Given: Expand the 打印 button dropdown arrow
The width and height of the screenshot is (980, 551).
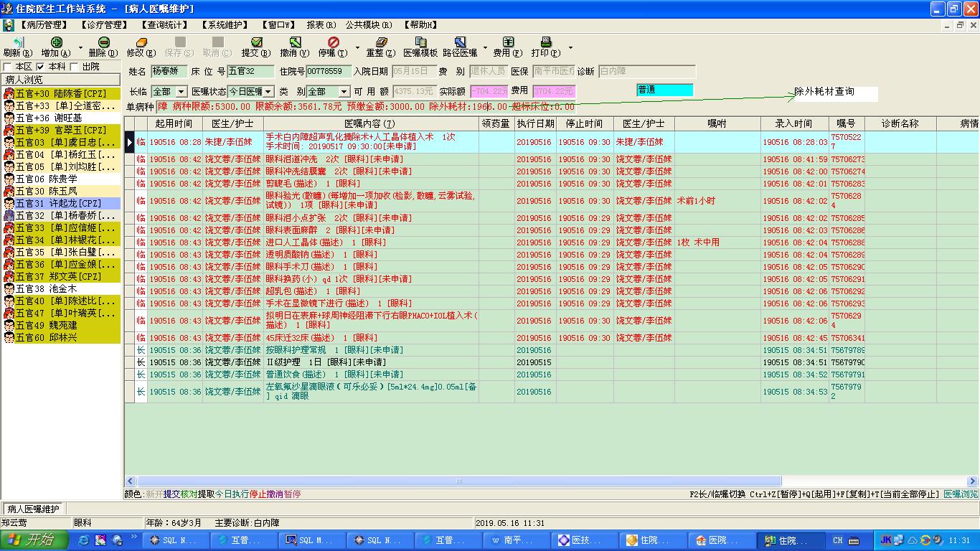Looking at the screenshot, I should click(x=570, y=49).
